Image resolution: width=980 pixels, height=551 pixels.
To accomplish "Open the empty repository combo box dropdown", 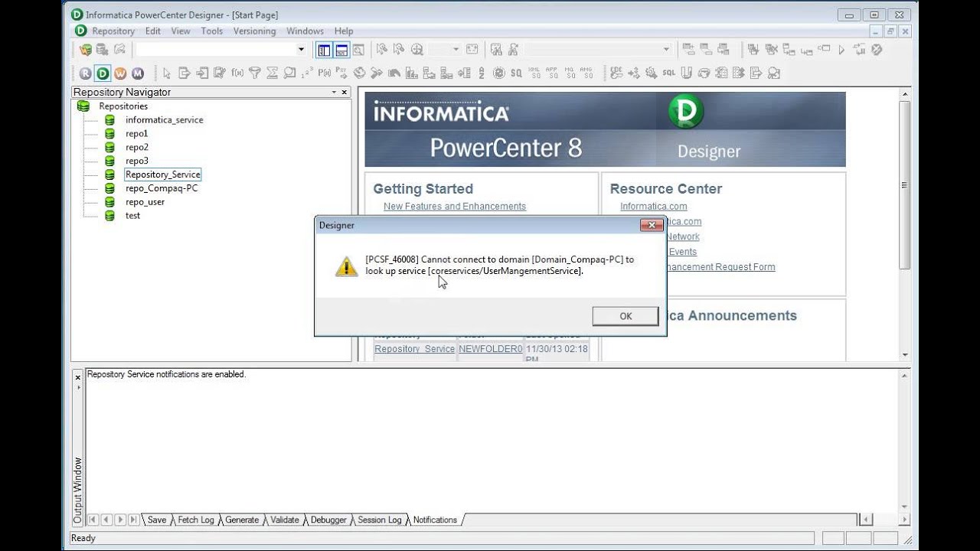I will pos(301,50).
